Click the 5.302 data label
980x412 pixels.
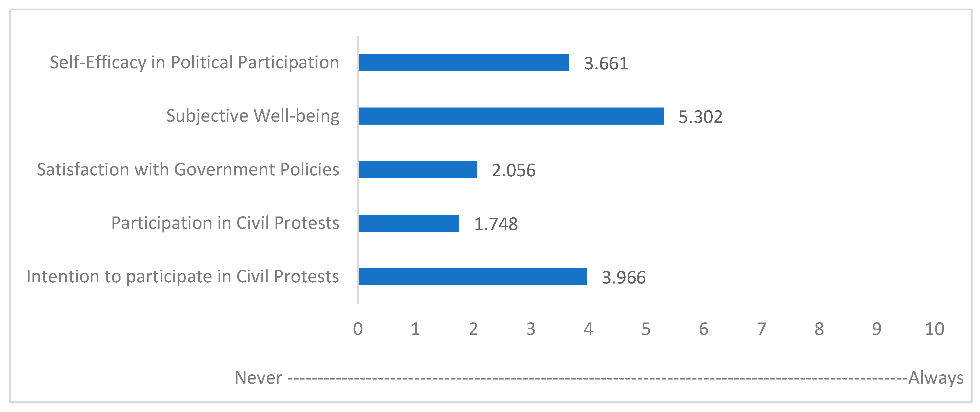(x=700, y=117)
